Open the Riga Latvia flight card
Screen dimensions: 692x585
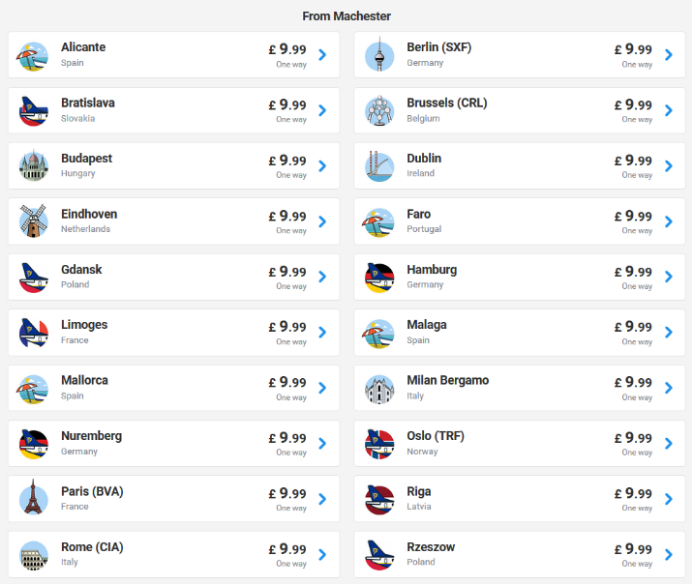[519, 499]
